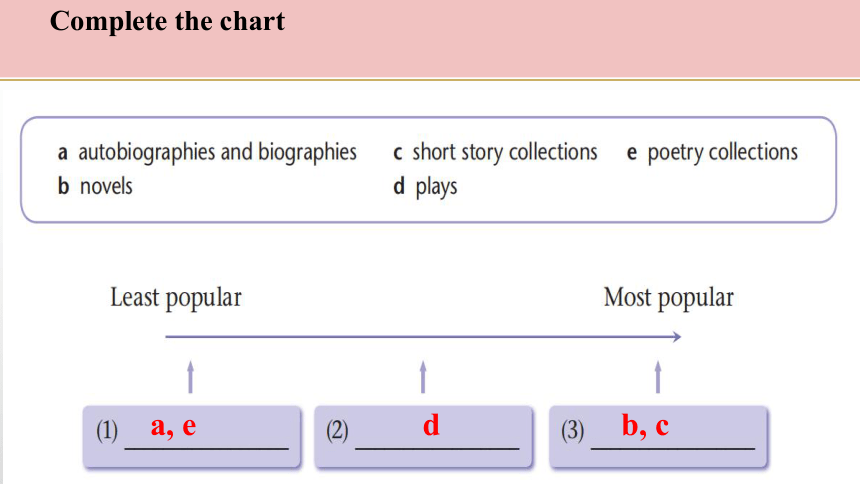Click the up arrow above box 1
The image size is (860, 484).
pyautogui.click(x=190, y=377)
